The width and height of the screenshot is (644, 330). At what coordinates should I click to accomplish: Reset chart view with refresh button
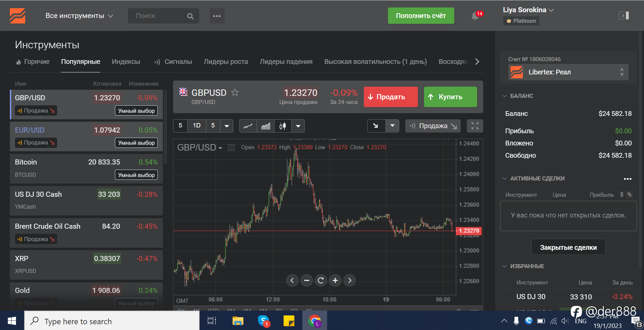click(321, 280)
